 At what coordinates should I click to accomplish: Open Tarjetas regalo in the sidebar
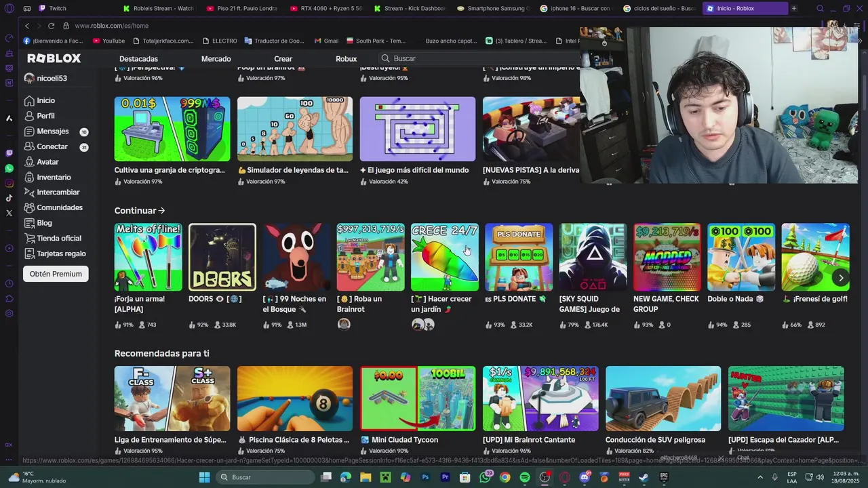[x=54, y=253]
